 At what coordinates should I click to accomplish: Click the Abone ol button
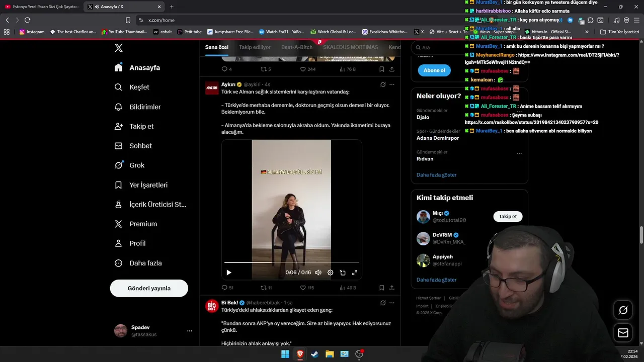coord(434,70)
